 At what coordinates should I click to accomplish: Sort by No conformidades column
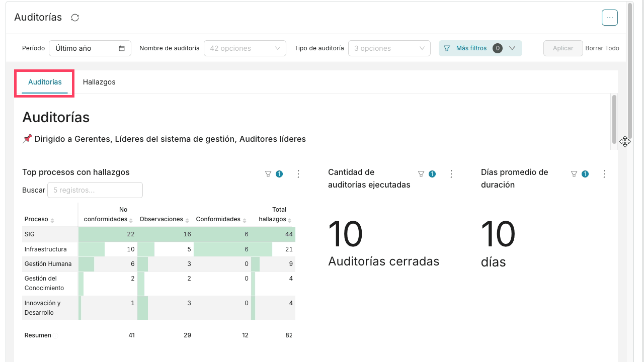[x=131, y=220]
